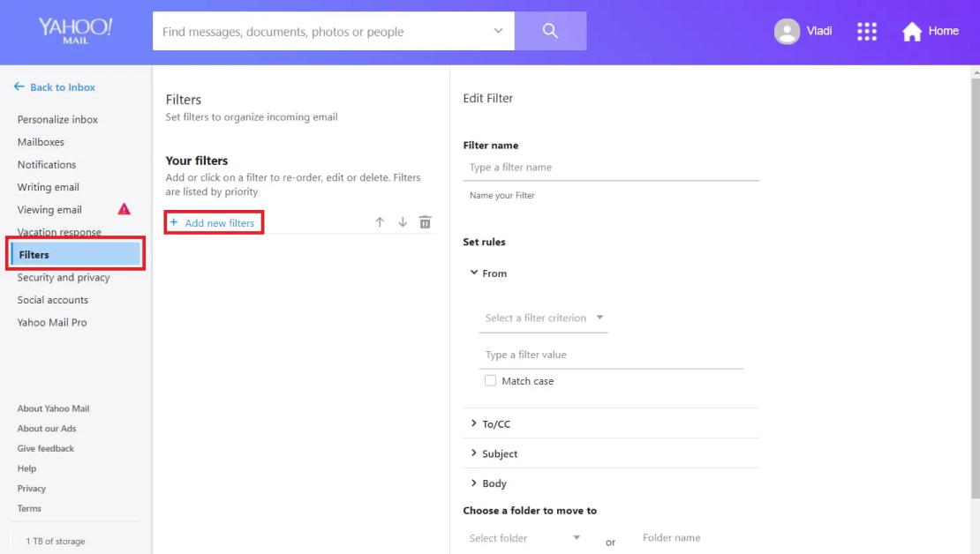Collapse the From rule section
The width and height of the screenshot is (980, 554).
click(475, 273)
